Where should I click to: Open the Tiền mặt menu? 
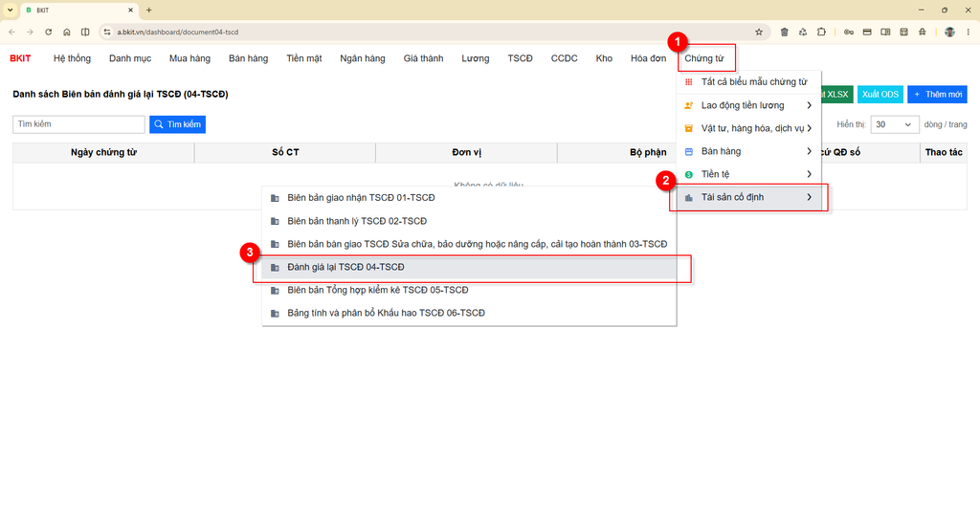coord(303,58)
